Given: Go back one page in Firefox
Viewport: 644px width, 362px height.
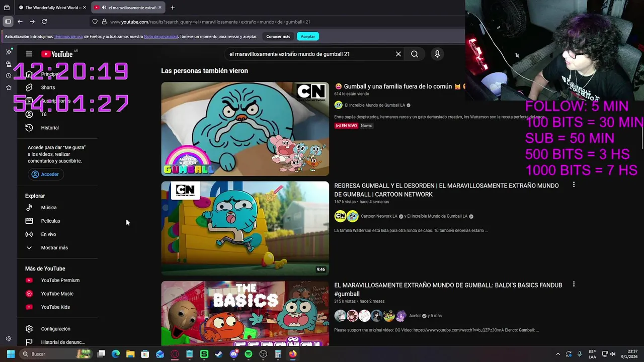Looking at the screenshot, I should [20, 22].
